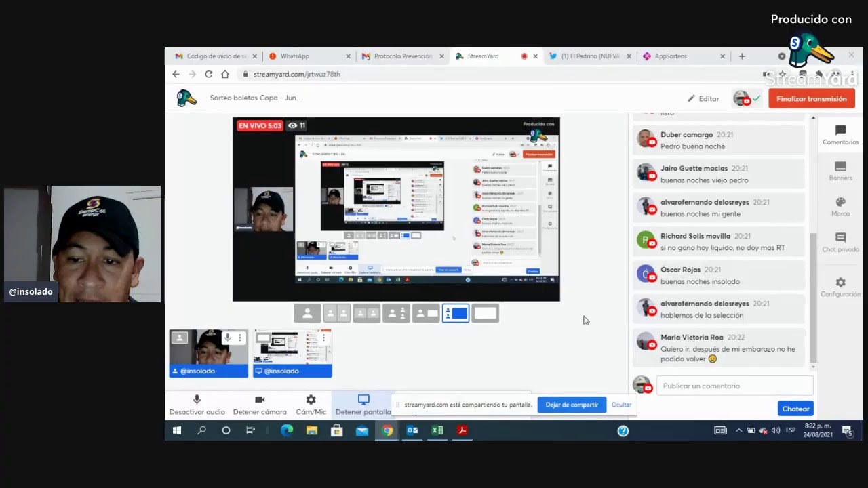Select the person-plus-small-screen layout
This screenshot has width=868, height=488.
click(x=426, y=313)
